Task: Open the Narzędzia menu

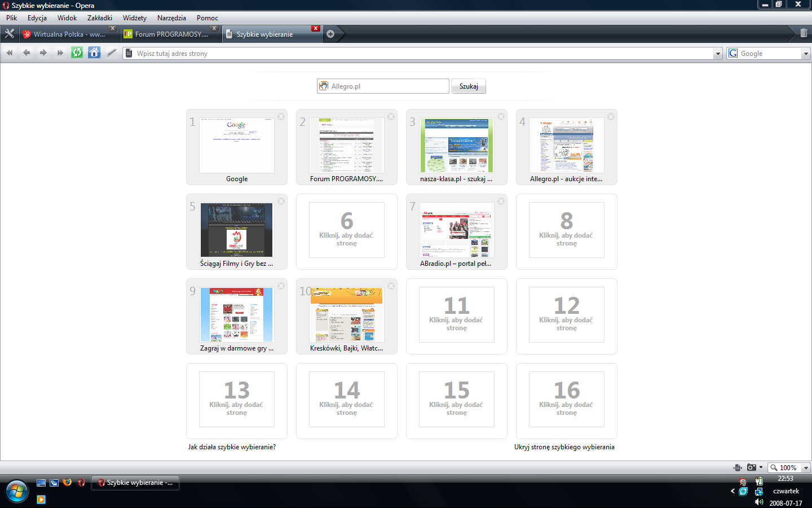Action: tap(171, 18)
